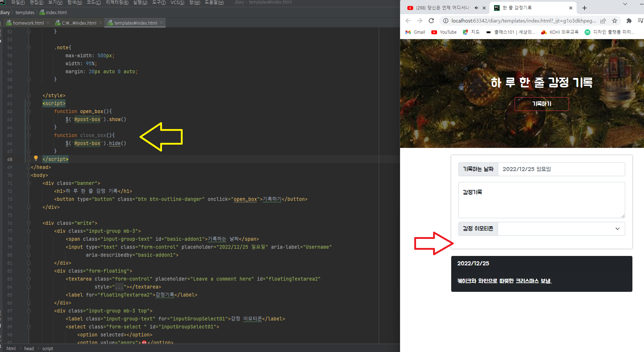Collapse the close_box function fold marker
Viewport: 644px width, 352px height.
point(29,135)
